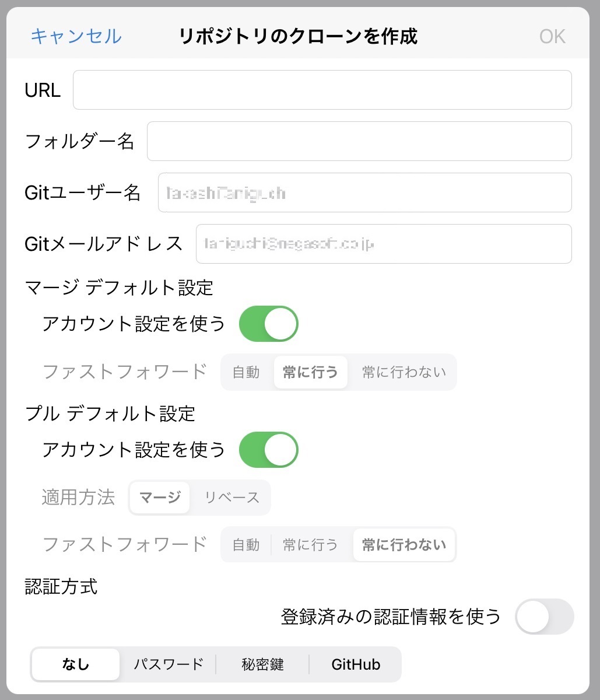Switch authentication method to 秘密鍵
This screenshot has width=600, height=700.
click(262, 664)
